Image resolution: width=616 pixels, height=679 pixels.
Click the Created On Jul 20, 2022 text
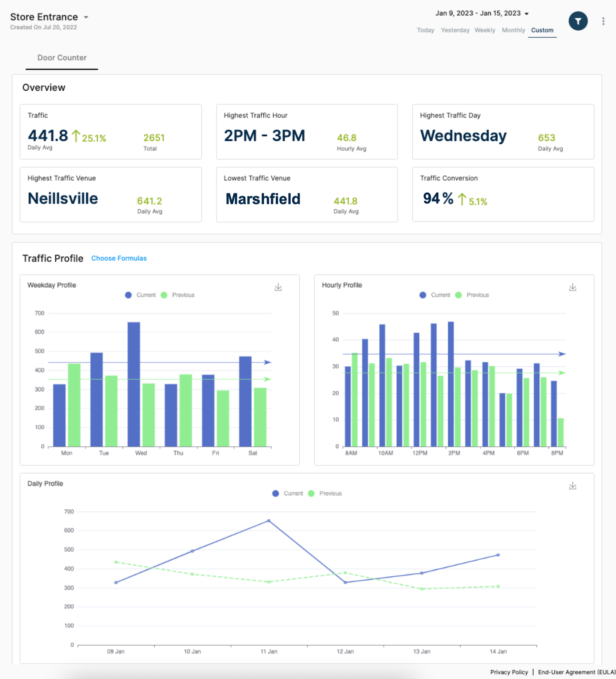[x=43, y=27]
